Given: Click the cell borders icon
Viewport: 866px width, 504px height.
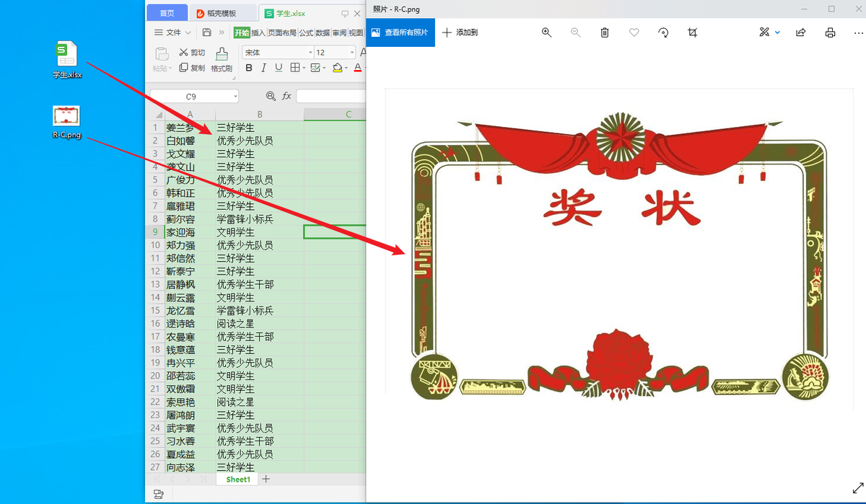Looking at the screenshot, I should (294, 68).
